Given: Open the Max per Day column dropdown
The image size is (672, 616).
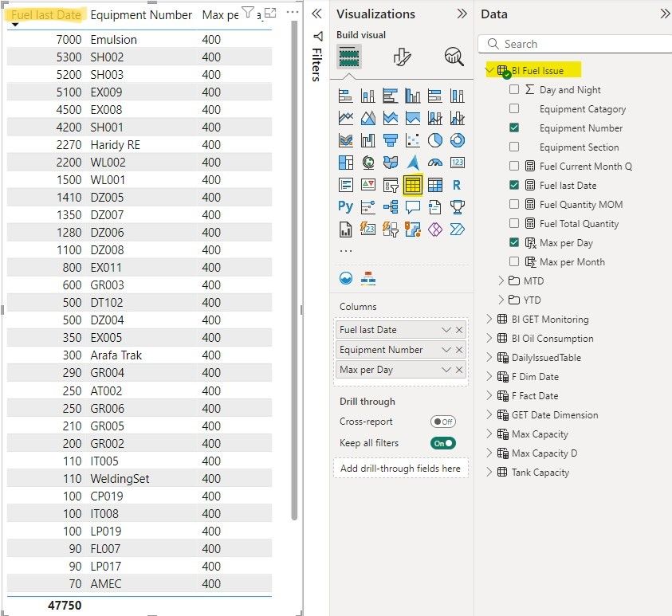Looking at the screenshot, I should [446, 370].
